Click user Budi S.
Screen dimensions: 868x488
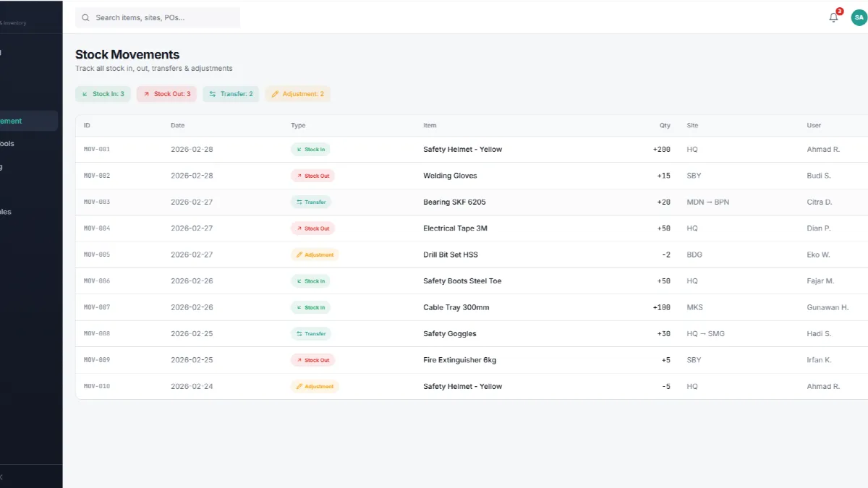819,176
